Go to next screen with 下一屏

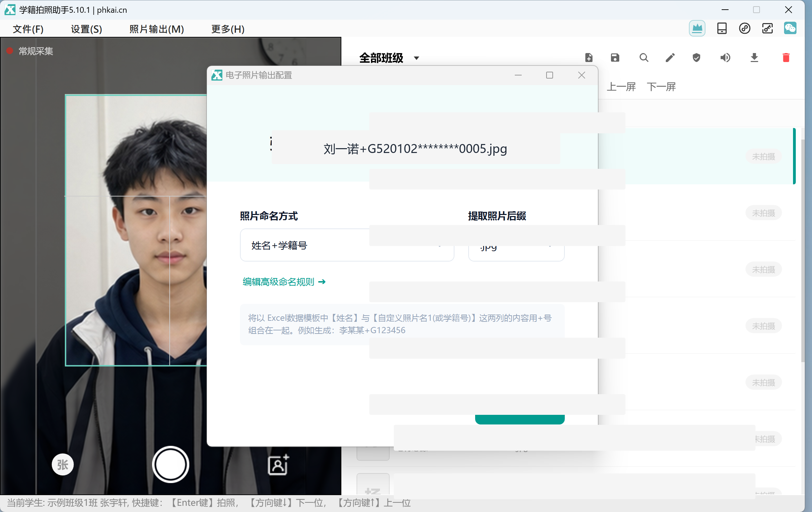coord(661,87)
